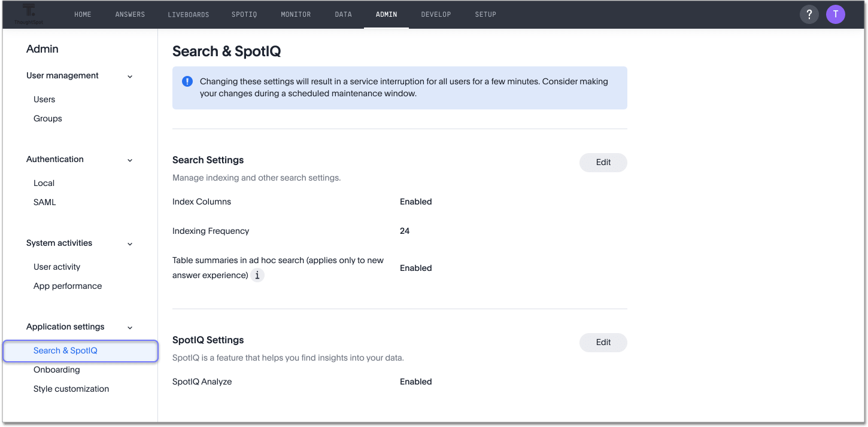Screen dimensions: 868x427
Task: Open the help menu via question mark icon
Action: click(809, 14)
